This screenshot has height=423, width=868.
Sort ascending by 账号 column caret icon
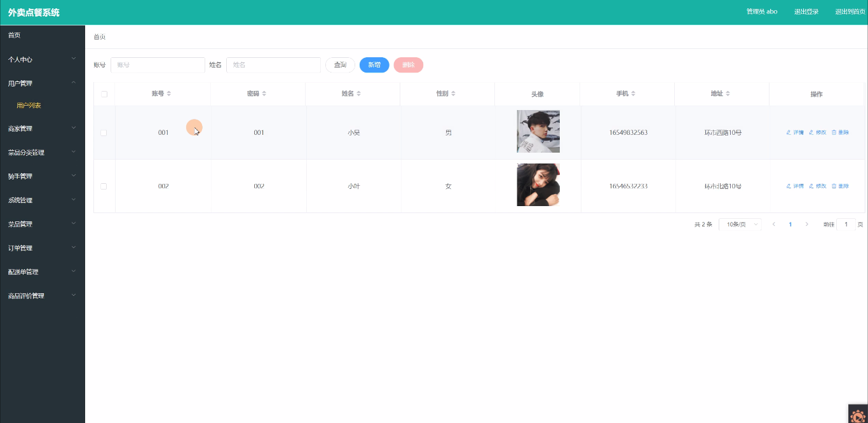pos(169,92)
